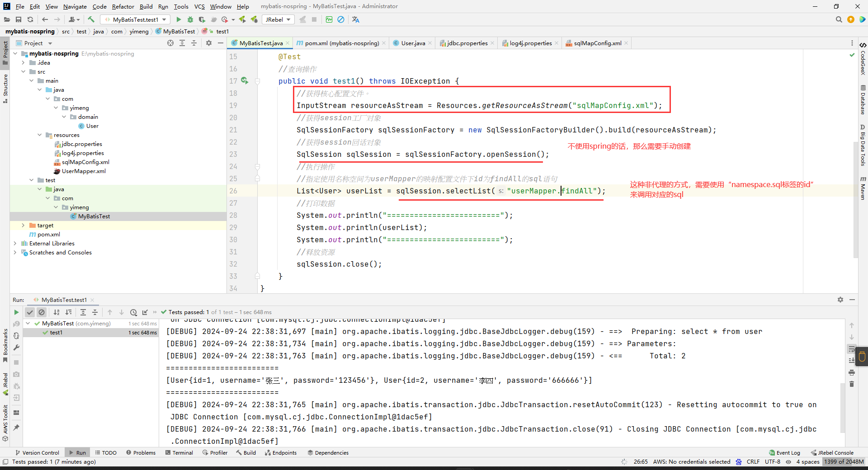Open the Event Log
The image size is (868, 470).
coord(784,452)
